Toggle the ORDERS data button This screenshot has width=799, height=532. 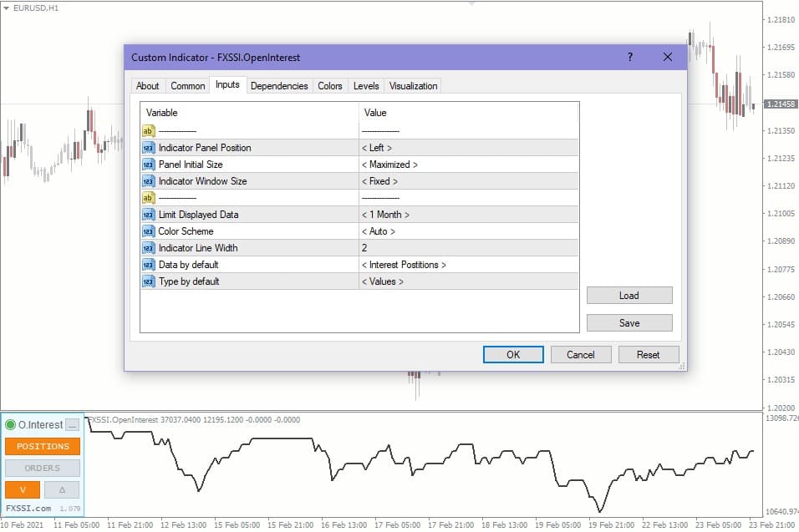[43, 468]
